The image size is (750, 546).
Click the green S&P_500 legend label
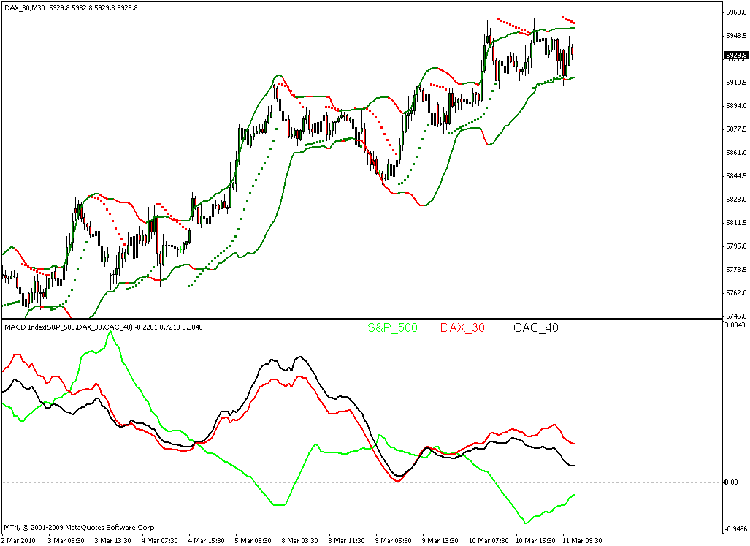tap(393, 328)
